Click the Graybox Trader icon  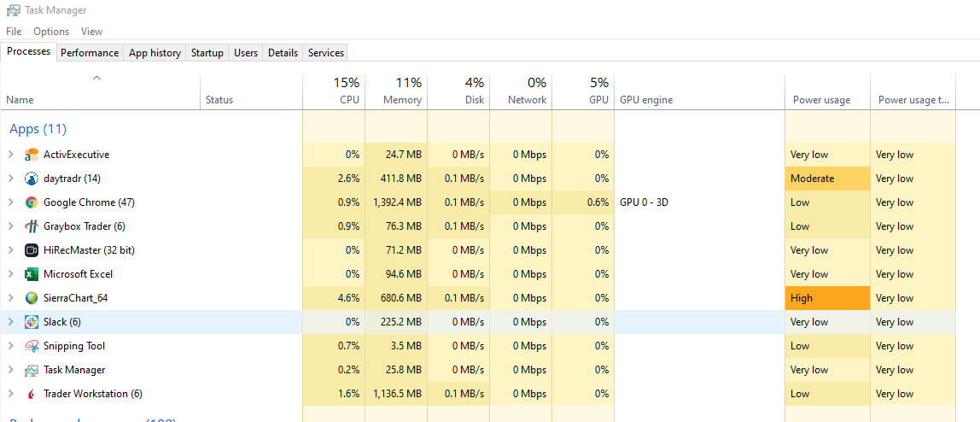(32, 226)
